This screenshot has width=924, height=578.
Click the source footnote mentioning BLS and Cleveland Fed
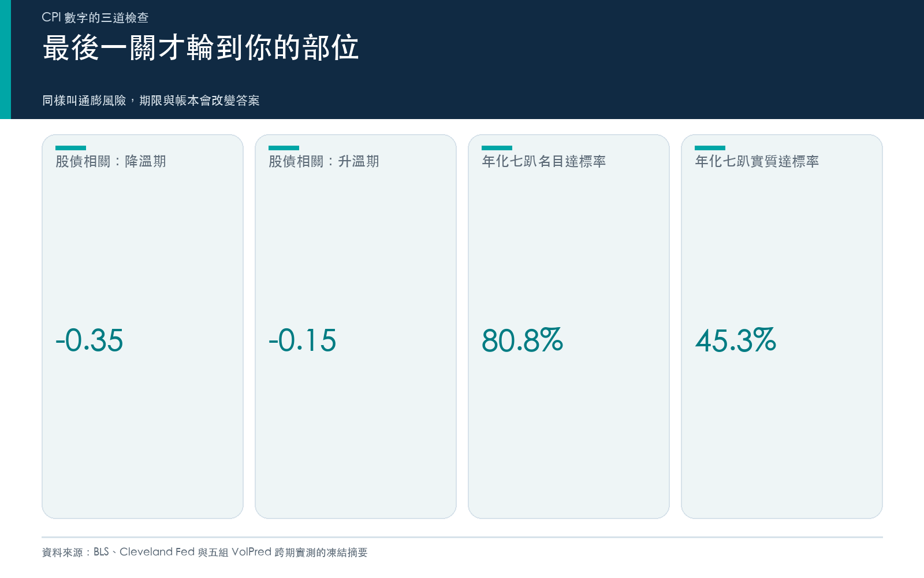(204, 552)
